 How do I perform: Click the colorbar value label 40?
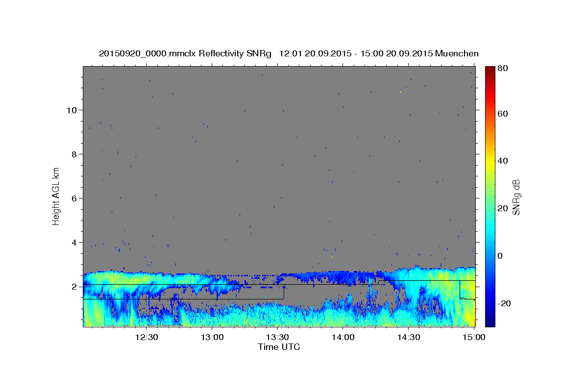tap(502, 161)
